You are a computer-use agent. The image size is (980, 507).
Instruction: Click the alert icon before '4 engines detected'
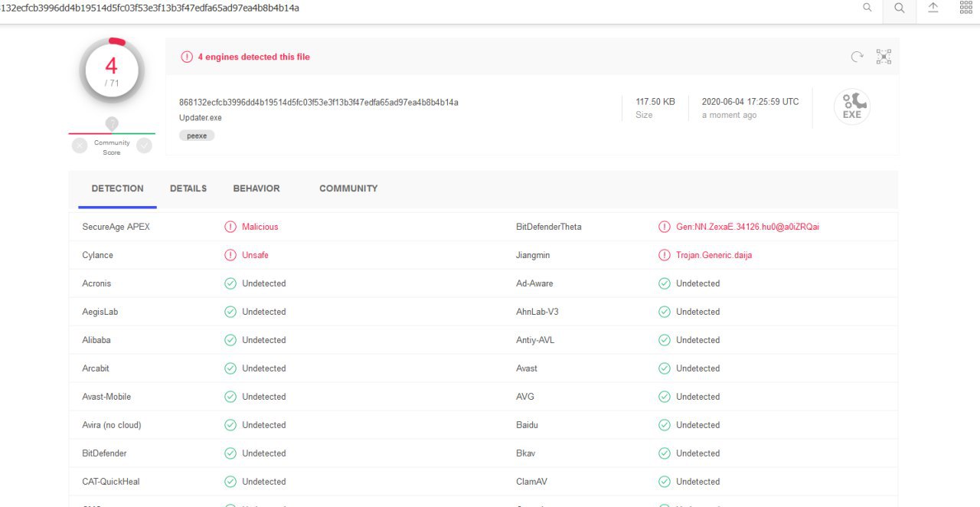(x=187, y=57)
